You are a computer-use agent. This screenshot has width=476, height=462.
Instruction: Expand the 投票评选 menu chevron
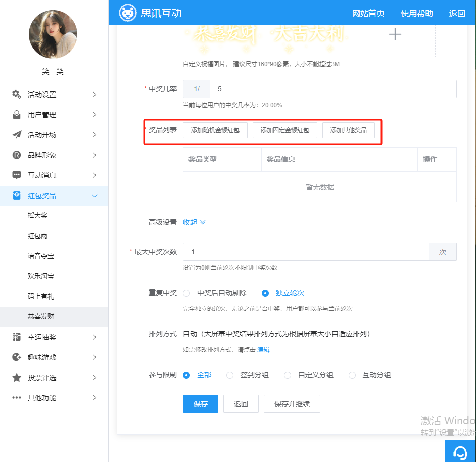tap(94, 378)
